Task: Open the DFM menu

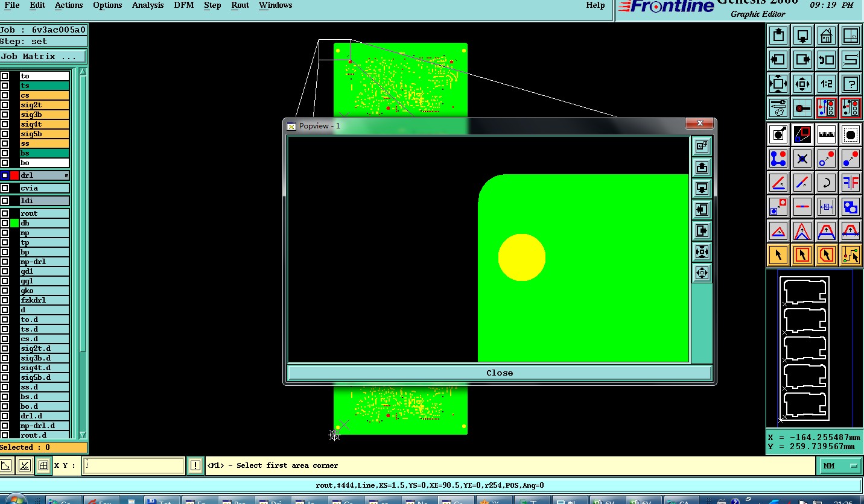Action: pos(184,5)
